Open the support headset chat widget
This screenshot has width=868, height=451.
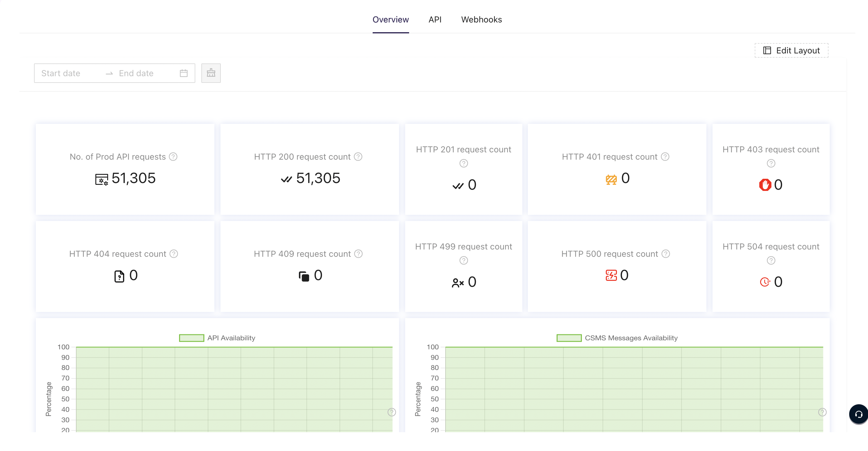(x=858, y=414)
